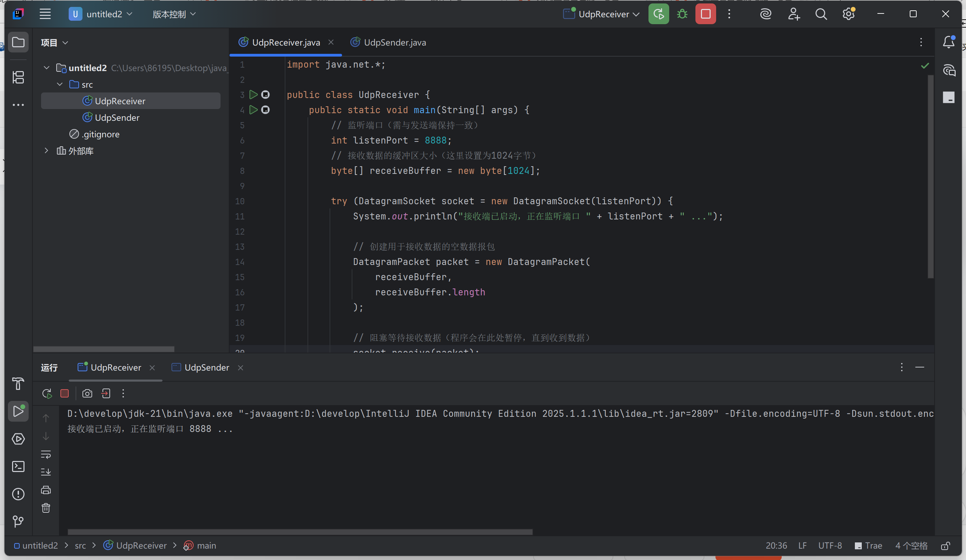This screenshot has height=560, width=966.
Task: Toggle scroll to end in console
Action: tap(46, 472)
